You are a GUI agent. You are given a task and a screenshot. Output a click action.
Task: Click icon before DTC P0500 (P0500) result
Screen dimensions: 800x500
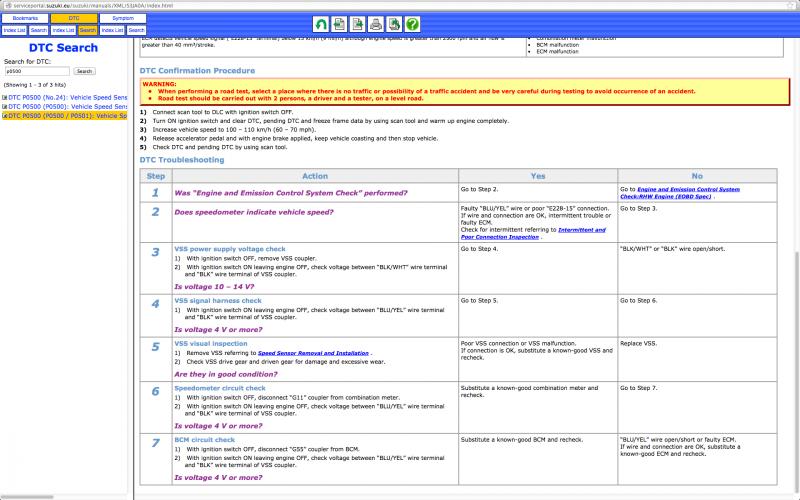click(x=5, y=107)
